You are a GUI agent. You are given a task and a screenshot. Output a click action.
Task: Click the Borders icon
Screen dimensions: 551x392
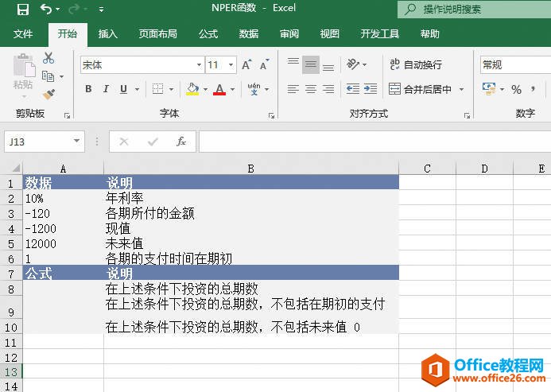pyautogui.click(x=157, y=89)
